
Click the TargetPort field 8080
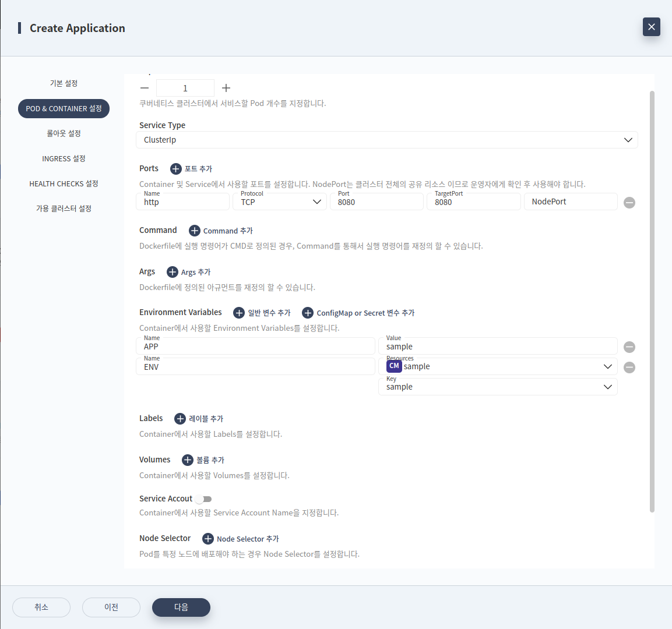click(x=474, y=202)
